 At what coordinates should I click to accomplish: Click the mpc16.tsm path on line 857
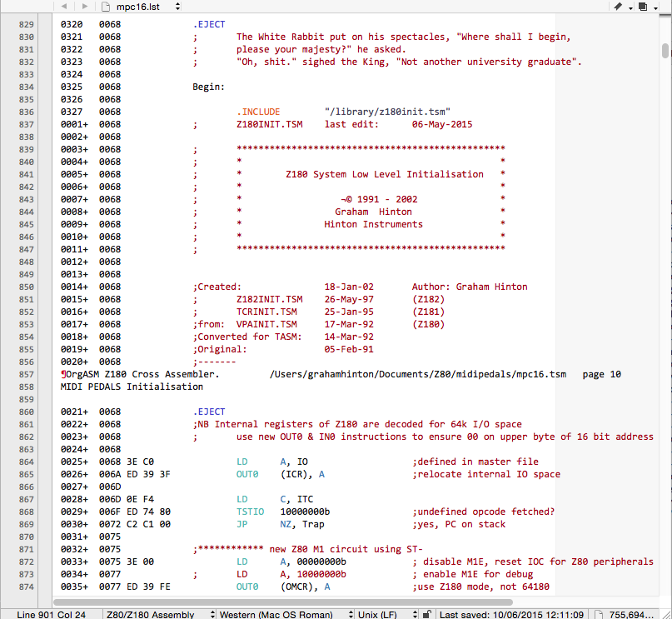pos(418,374)
